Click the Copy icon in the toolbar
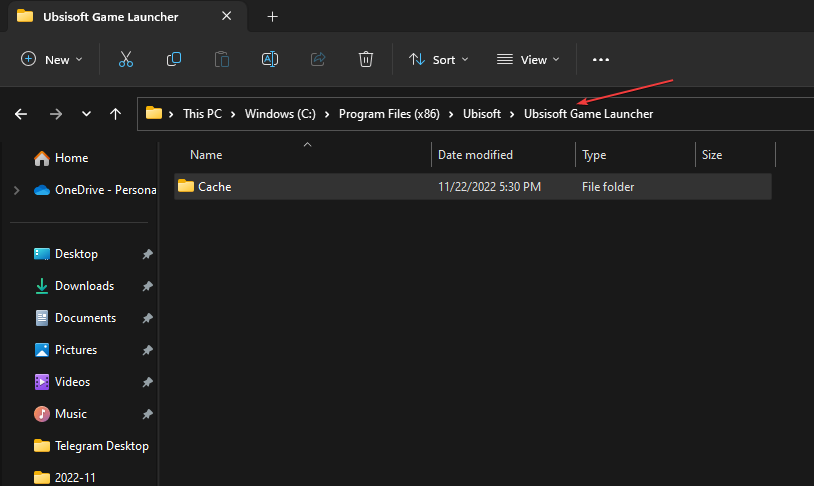 [173, 59]
